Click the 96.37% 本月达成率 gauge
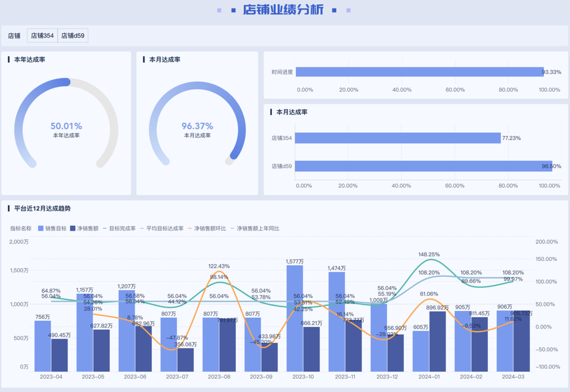570x392 pixels. [197, 126]
